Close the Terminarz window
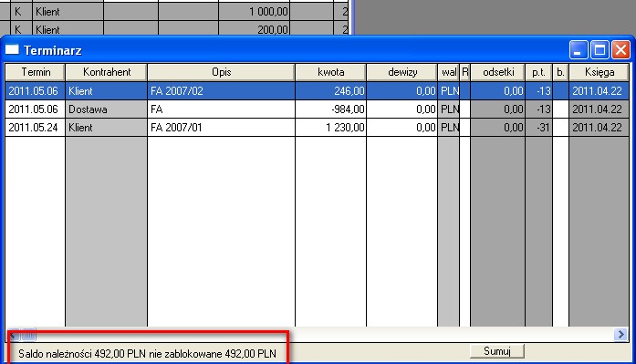The width and height of the screenshot is (636, 364). pyautogui.click(x=621, y=50)
